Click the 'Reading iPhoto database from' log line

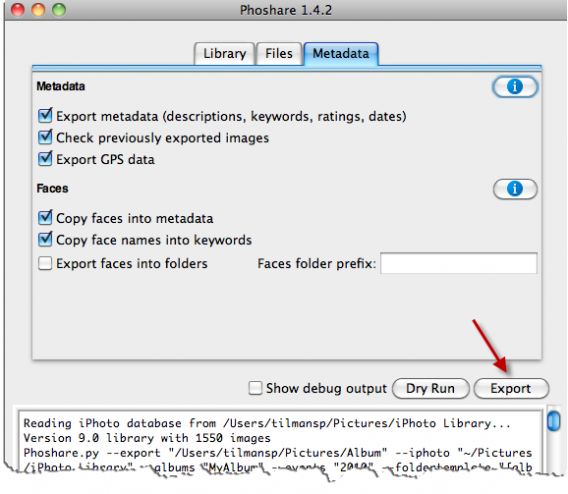click(x=267, y=423)
